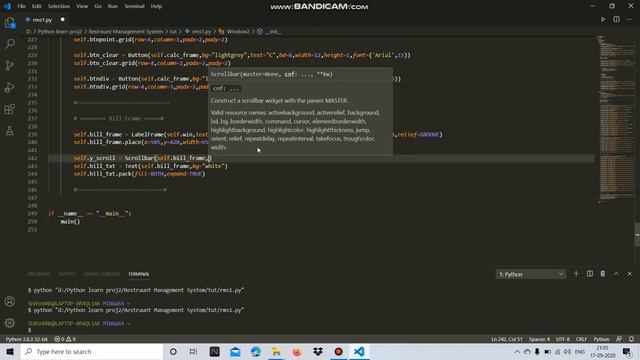
Task: Open the Terminal menu
Action: pos(134,6)
